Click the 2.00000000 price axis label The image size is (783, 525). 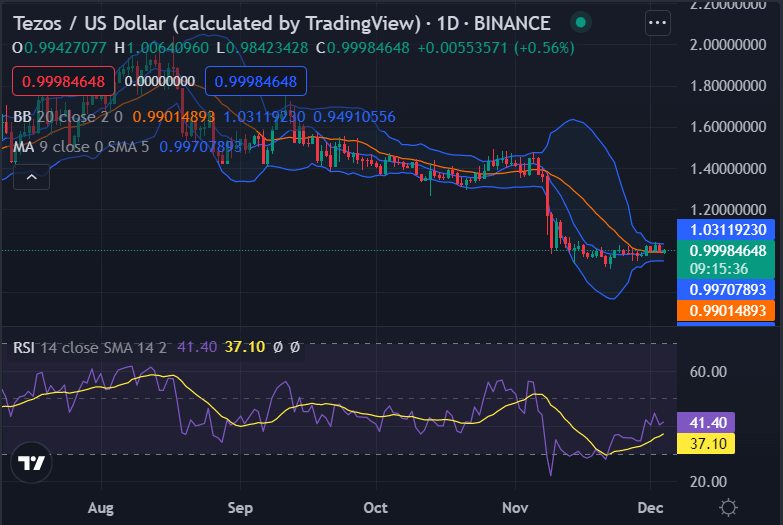[728, 45]
